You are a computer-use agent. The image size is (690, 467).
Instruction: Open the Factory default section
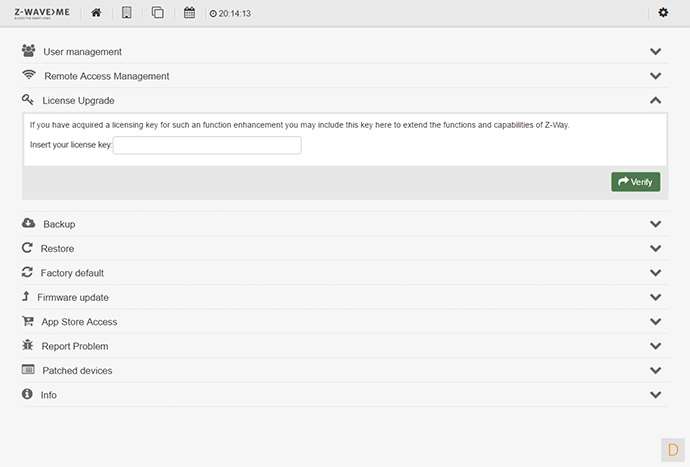point(72,273)
